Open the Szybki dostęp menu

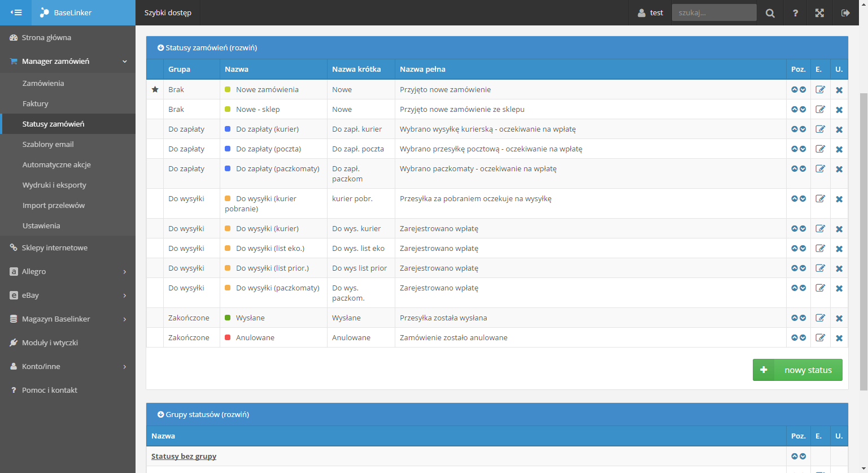point(168,12)
